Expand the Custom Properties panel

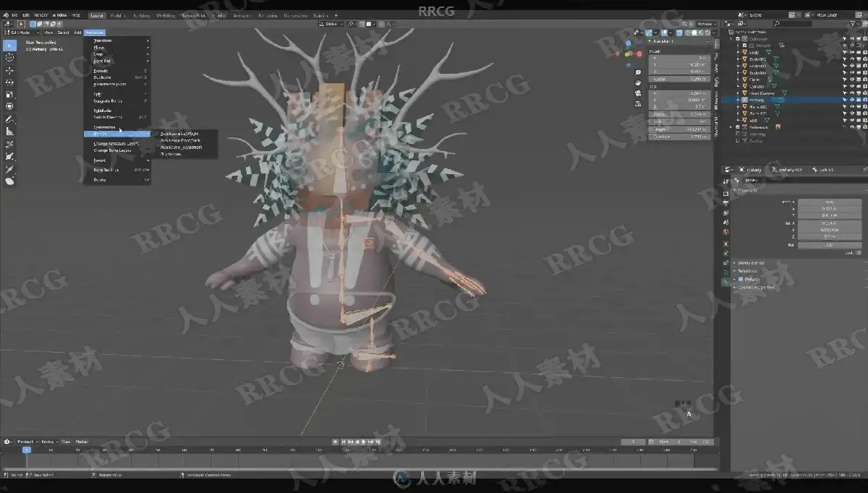point(757,287)
